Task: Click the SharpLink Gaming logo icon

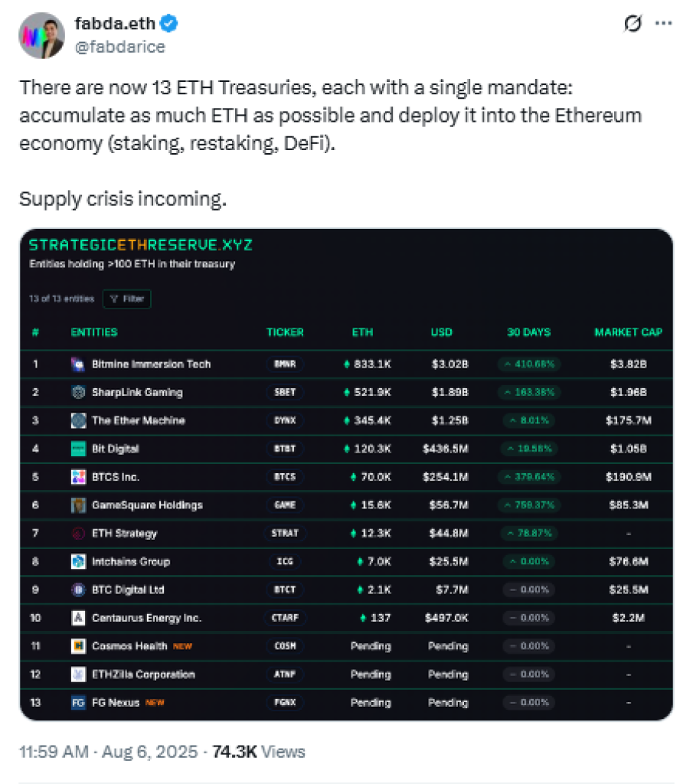Action: (78, 392)
